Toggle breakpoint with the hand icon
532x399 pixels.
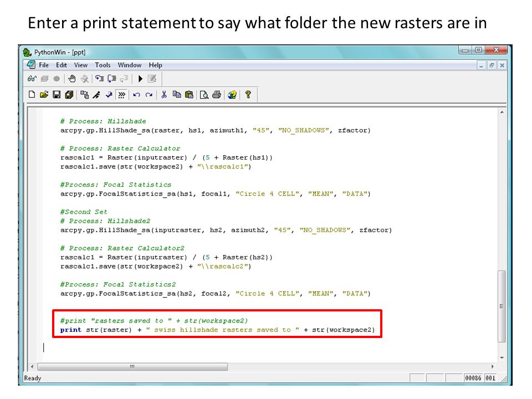pos(71,79)
